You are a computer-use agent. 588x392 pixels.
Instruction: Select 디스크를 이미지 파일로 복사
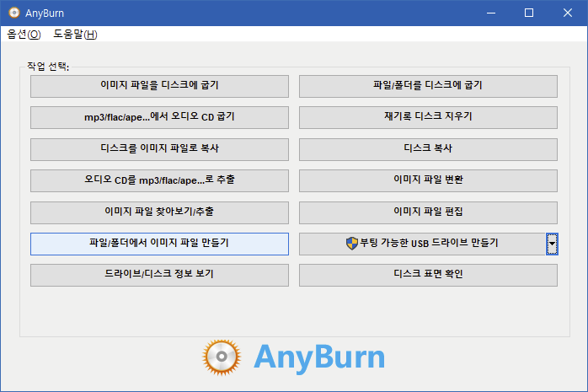[x=159, y=149]
